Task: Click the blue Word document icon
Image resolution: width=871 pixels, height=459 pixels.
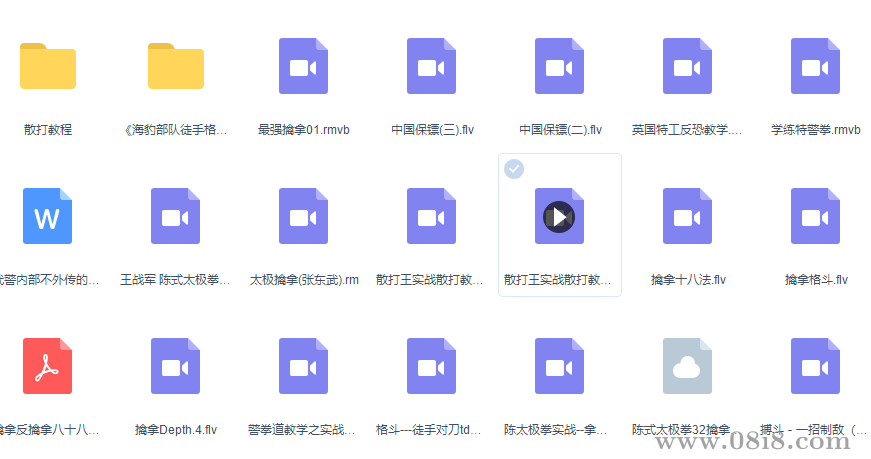Action: (x=47, y=216)
